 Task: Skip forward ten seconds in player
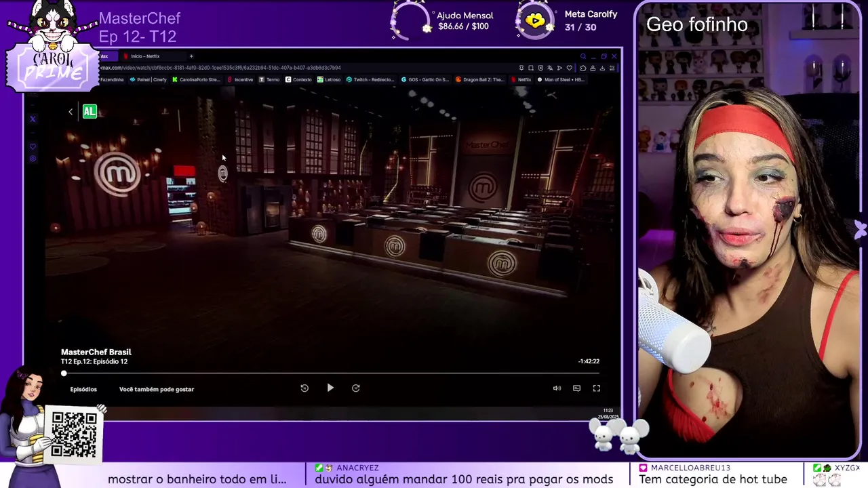coord(355,388)
